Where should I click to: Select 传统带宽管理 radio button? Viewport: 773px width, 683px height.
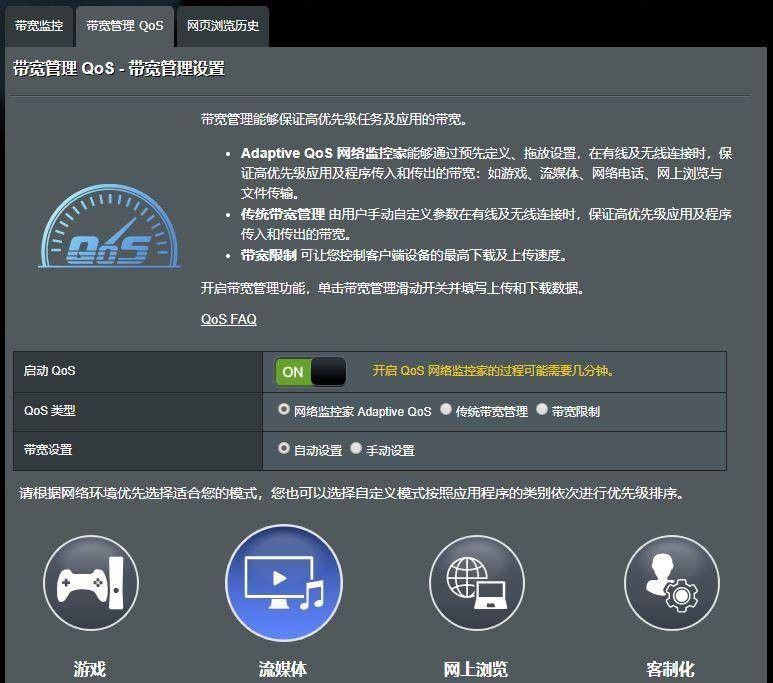[x=446, y=409]
